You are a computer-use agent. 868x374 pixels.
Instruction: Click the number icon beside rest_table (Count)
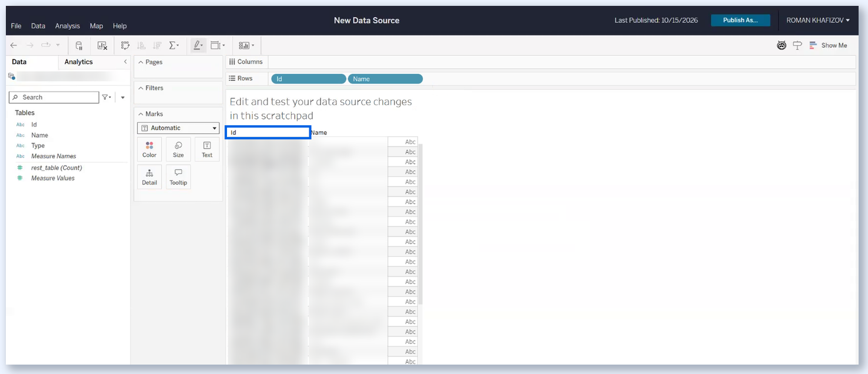21,168
